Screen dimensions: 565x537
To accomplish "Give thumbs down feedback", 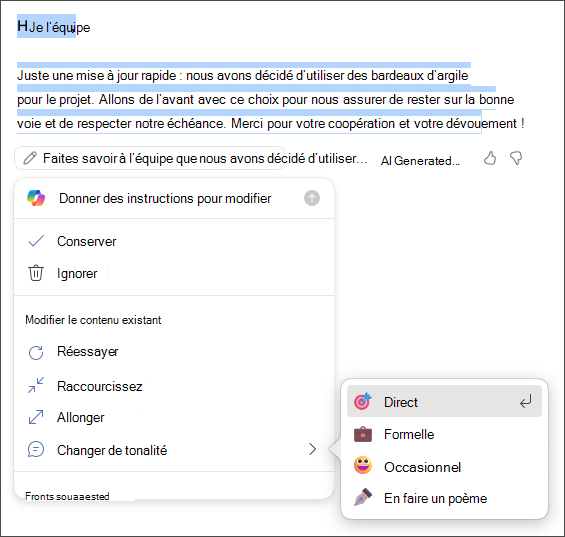I will pos(516,158).
